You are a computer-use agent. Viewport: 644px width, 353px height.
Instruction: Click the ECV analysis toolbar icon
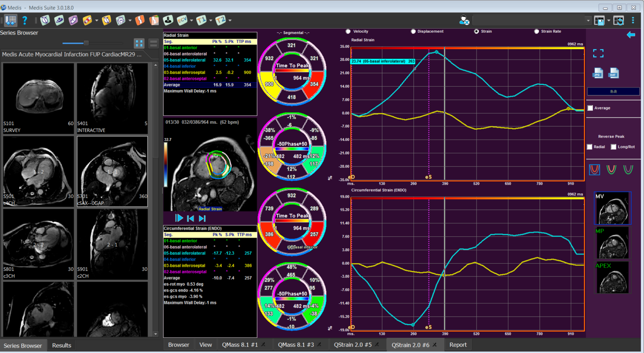(182, 20)
